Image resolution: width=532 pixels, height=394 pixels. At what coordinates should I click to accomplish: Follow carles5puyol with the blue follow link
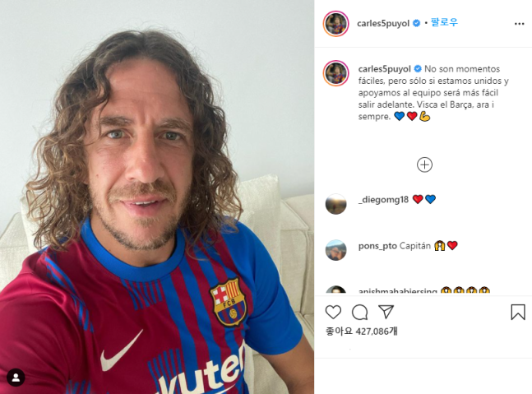click(x=444, y=22)
